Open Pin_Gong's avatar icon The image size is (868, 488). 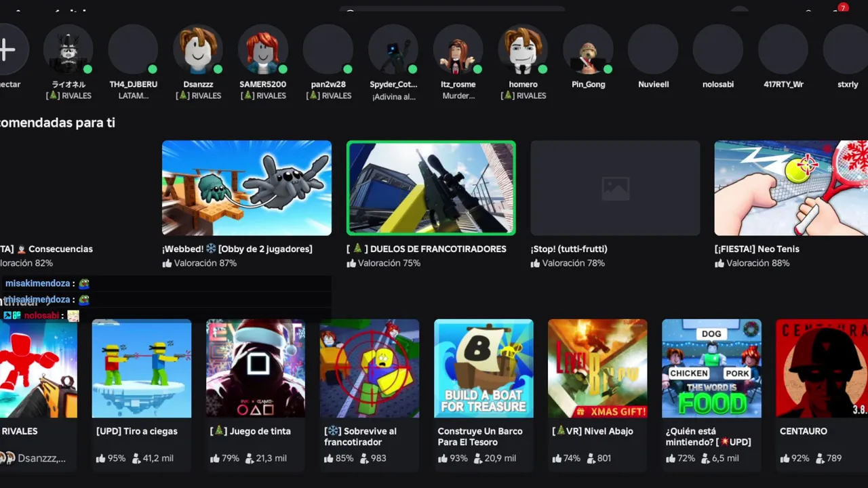point(588,49)
